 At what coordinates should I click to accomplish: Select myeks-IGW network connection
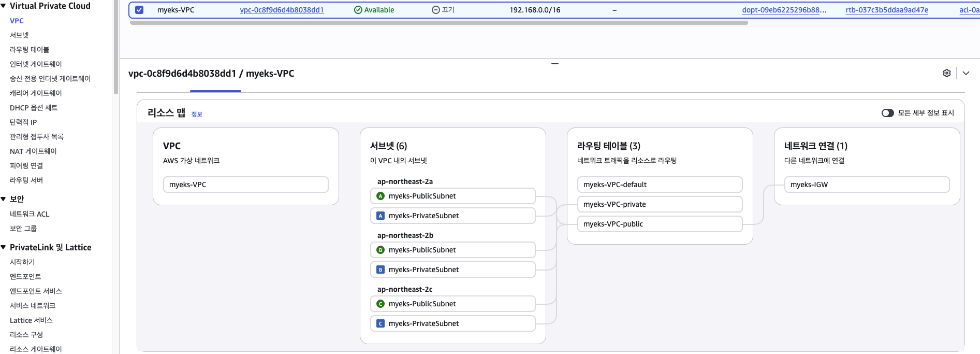pos(867,185)
